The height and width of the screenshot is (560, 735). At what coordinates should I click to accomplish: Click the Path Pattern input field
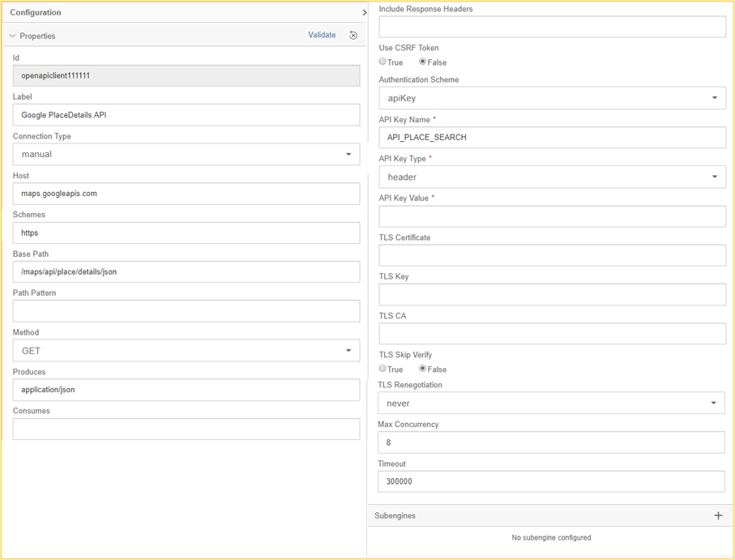tap(186, 311)
